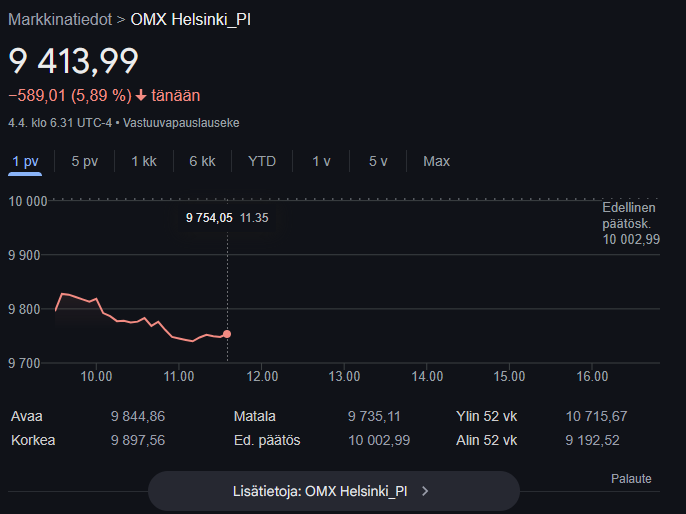Click the tänään label
The image size is (686, 514).
(175, 95)
